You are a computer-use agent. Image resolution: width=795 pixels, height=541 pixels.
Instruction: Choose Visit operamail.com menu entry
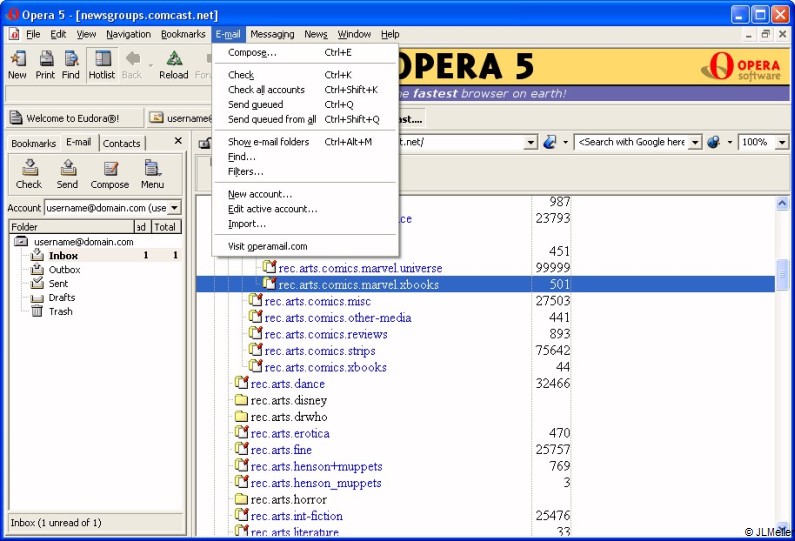(305, 246)
